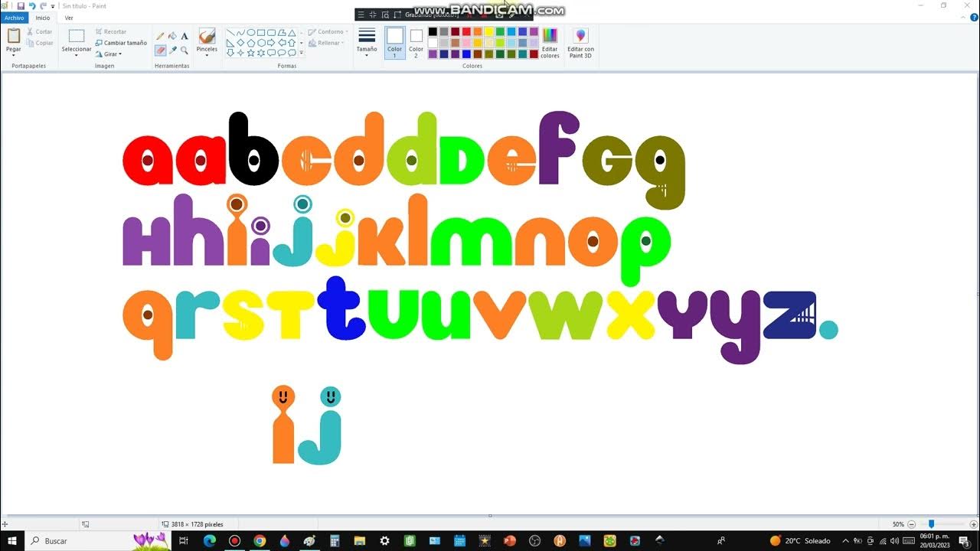Click the 3818 × 1728 píxeles status text
This screenshot has height=551, width=980.
(x=197, y=524)
